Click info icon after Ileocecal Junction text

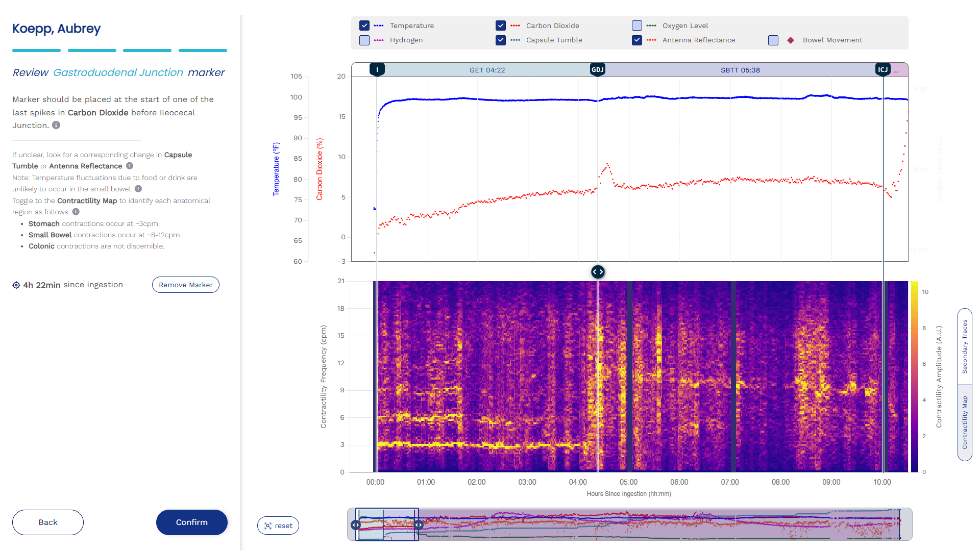tap(56, 125)
